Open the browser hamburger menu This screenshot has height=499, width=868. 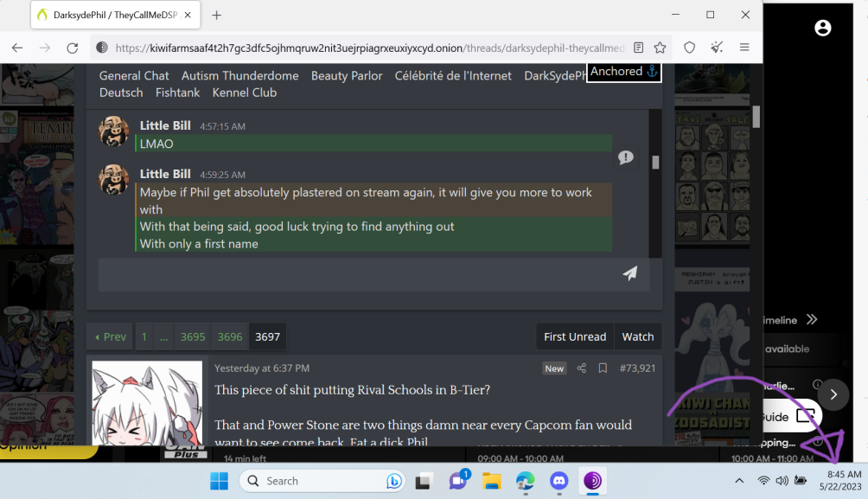click(x=744, y=48)
